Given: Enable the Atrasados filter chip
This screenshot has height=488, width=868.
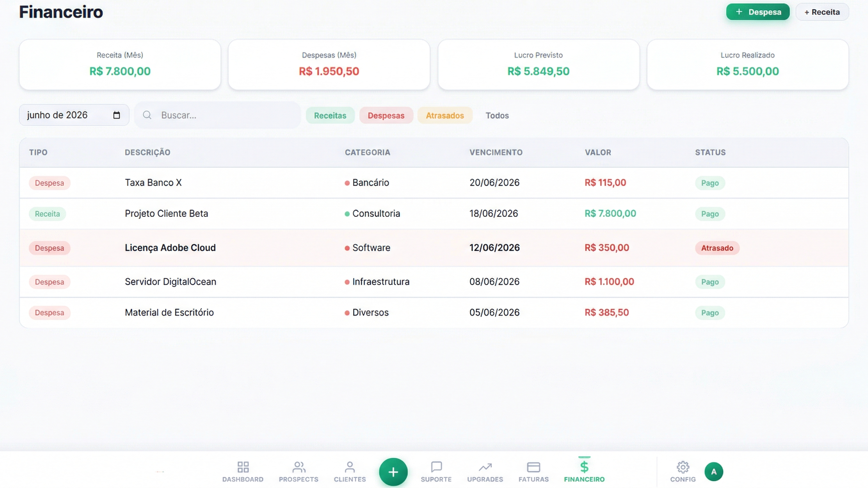Looking at the screenshot, I should (445, 115).
